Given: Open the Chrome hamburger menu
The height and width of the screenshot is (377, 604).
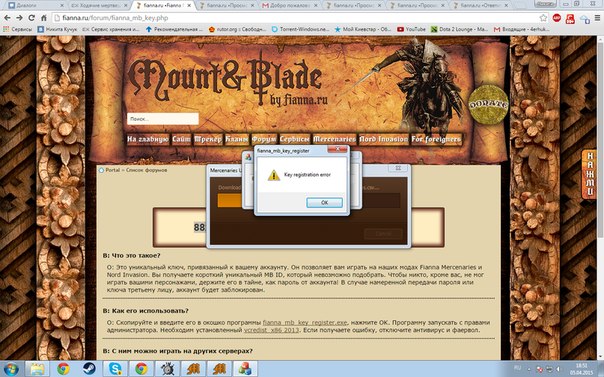Looking at the screenshot, I should pos(597,18).
